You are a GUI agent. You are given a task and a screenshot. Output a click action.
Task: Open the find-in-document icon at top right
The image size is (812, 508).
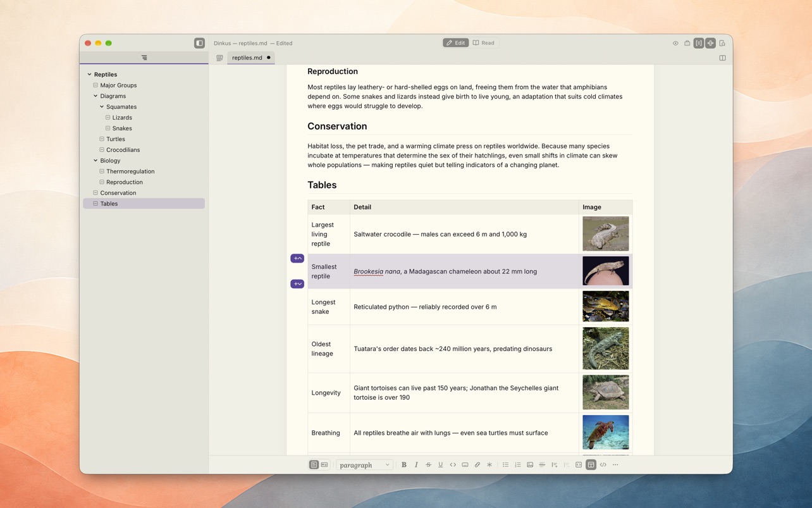click(x=722, y=43)
